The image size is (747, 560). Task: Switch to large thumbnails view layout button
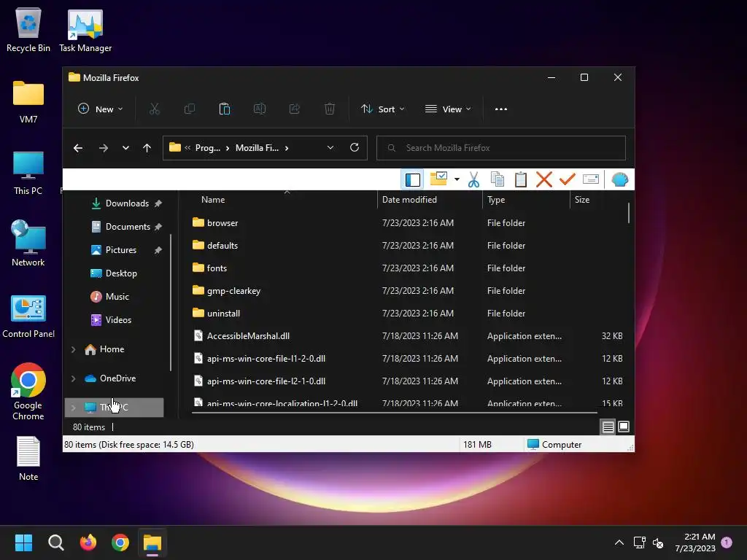624,427
